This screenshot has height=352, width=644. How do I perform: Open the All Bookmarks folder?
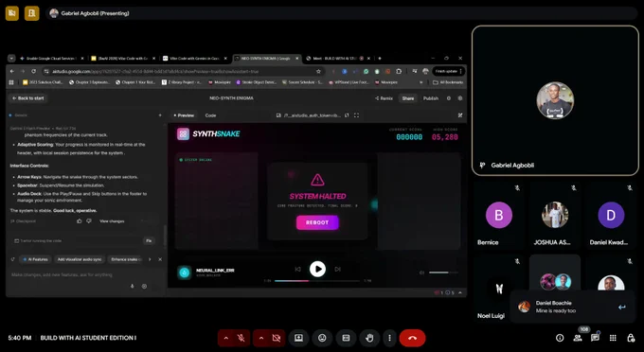[x=448, y=82]
